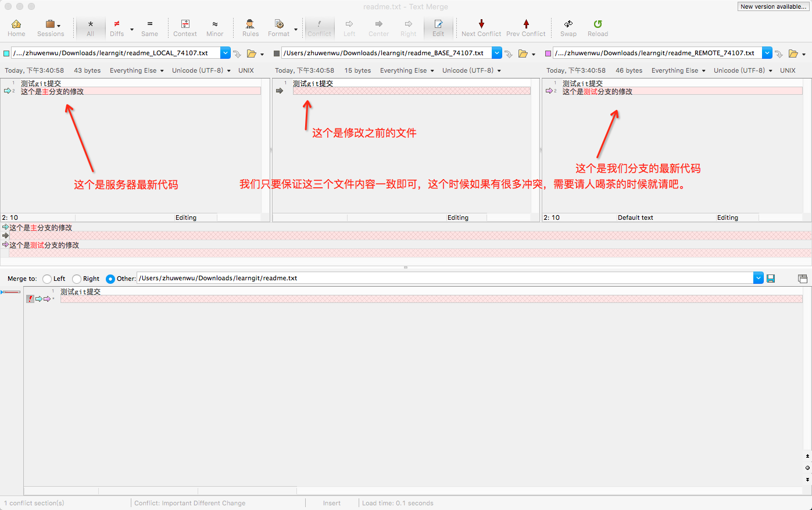Click '这个是主分支的修改' line in left pane
This screenshot has width=812, height=510.
52,91
